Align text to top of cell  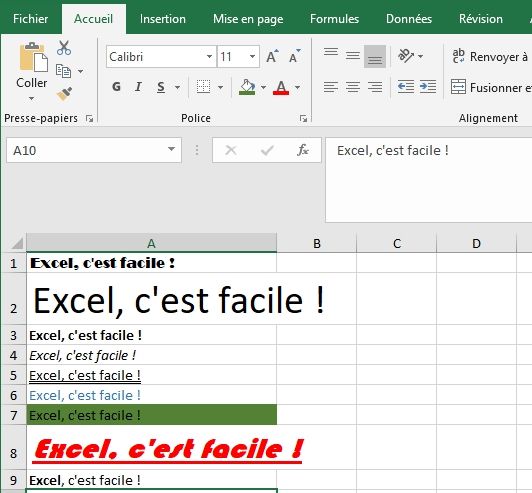click(x=331, y=53)
